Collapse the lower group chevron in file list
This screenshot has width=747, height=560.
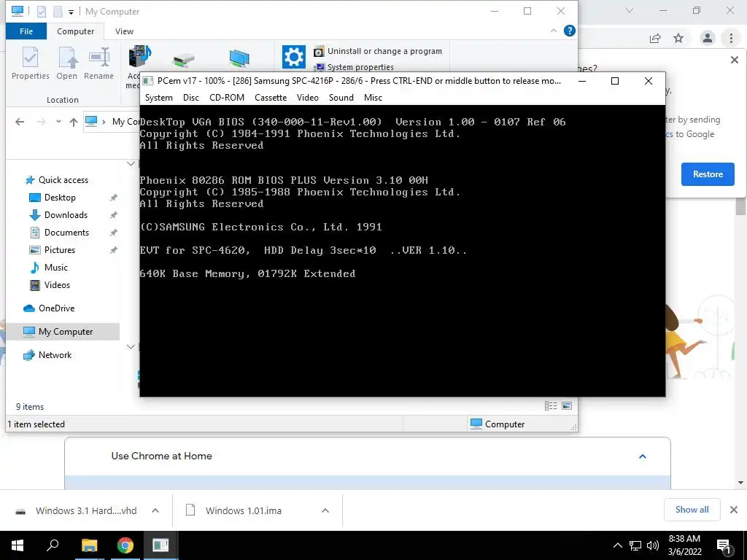[131, 346]
